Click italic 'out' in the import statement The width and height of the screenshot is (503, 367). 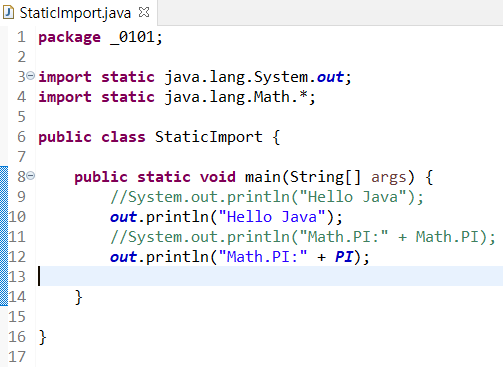click(x=330, y=77)
